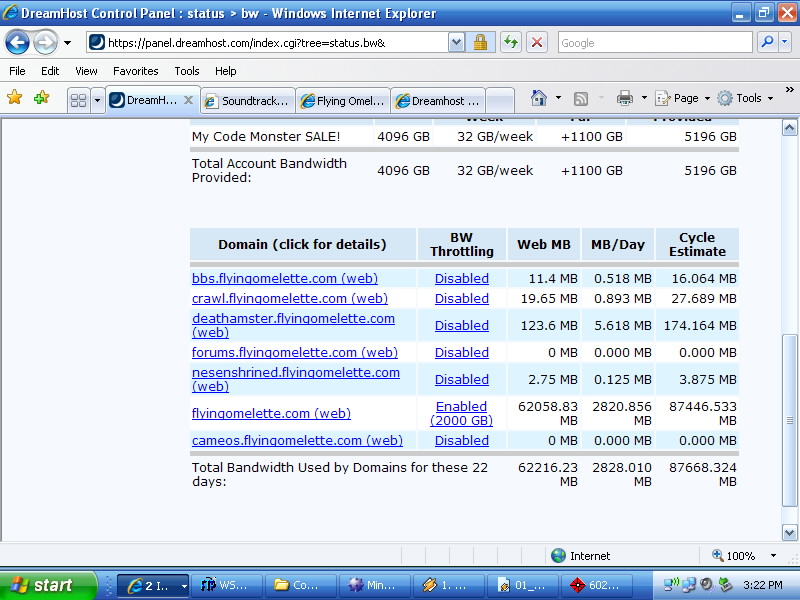
Task: Click the Windows Start button
Action: (x=48, y=585)
